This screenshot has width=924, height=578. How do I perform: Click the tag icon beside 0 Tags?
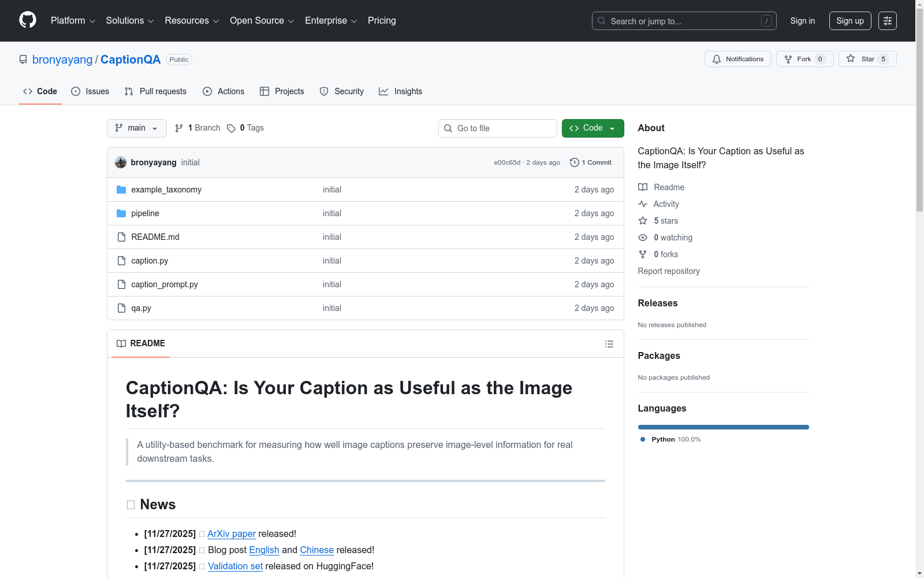[x=231, y=128]
